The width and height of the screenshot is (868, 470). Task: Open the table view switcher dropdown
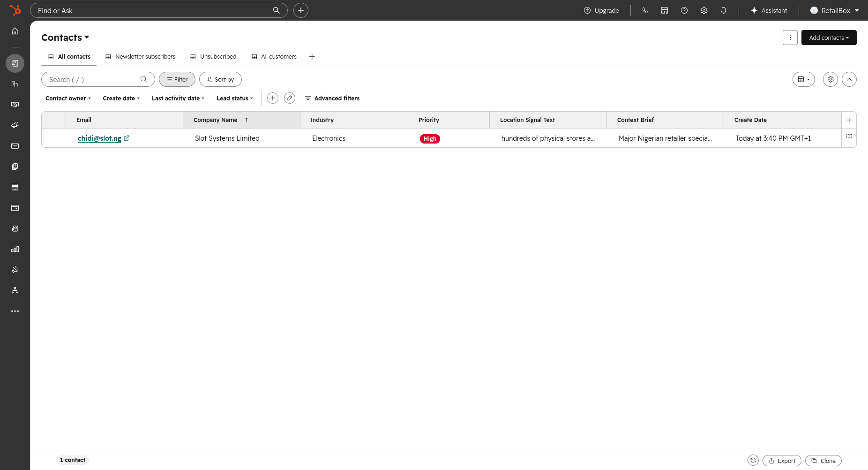[804, 79]
